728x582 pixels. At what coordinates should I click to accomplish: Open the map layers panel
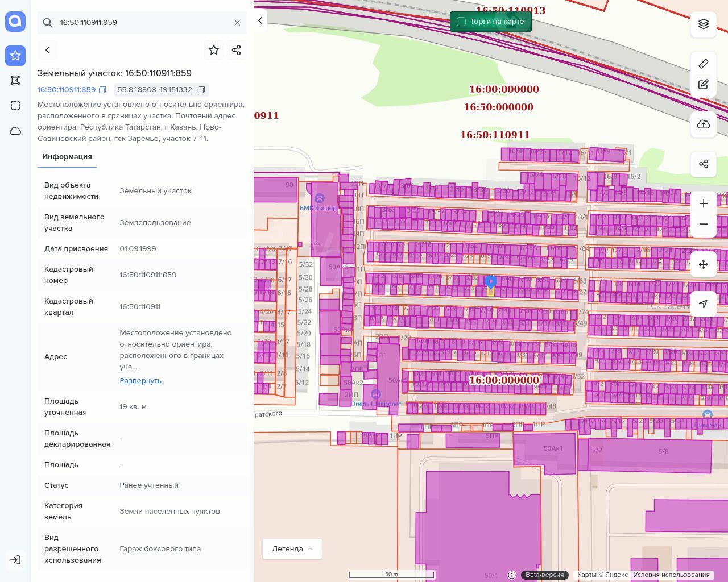pyautogui.click(x=704, y=24)
